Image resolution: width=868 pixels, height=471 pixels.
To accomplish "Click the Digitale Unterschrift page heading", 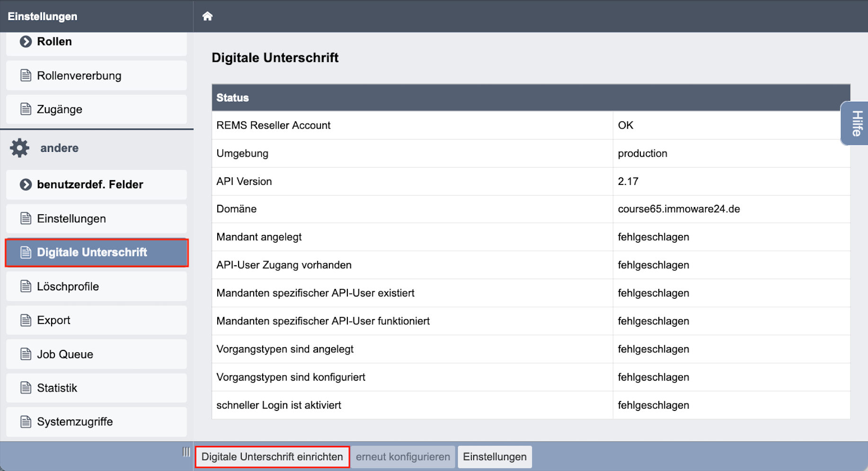I will pyautogui.click(x=275, y=58).
